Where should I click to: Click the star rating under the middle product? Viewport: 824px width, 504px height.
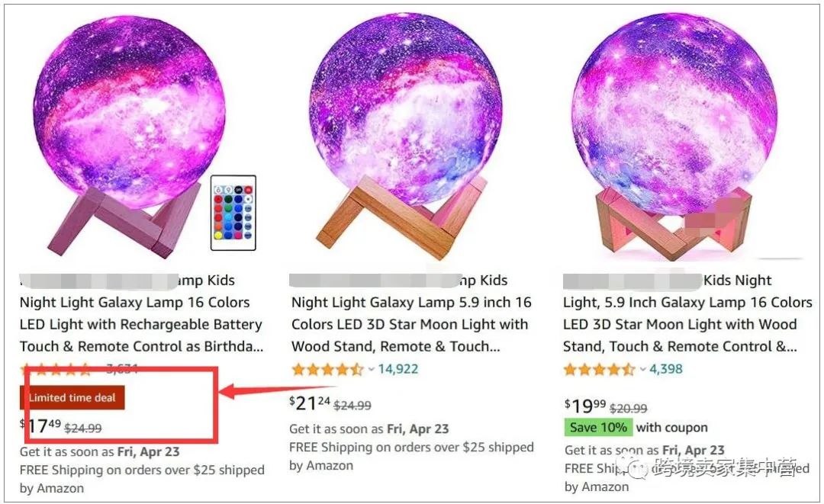tap(328, 369)
